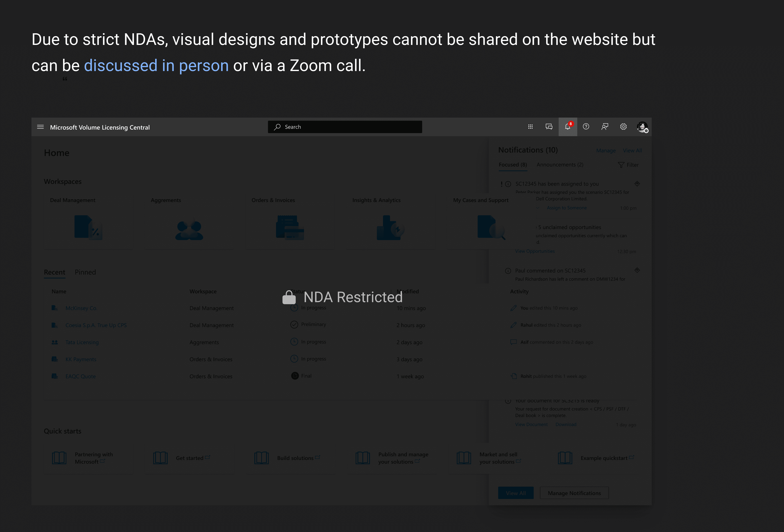Click the user profile avatar
The width and height of the screenshot is (784, 532).
click(x=642, y=127)
